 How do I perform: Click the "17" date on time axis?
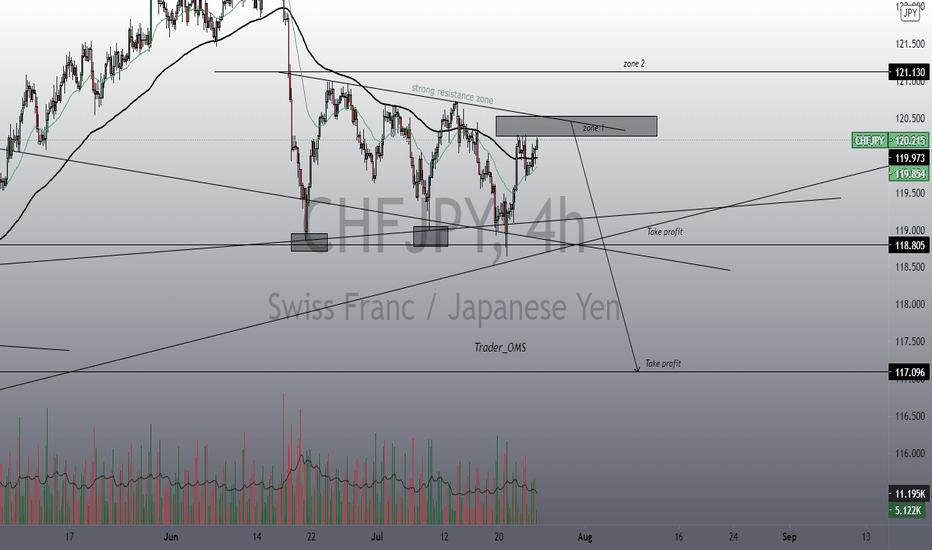[x=70, y=537]
